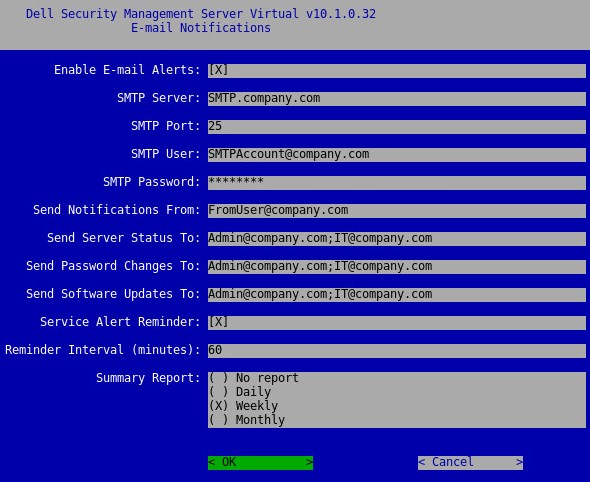
Task: Select the Monthly summary report option
Action: [x=247, y=420]
